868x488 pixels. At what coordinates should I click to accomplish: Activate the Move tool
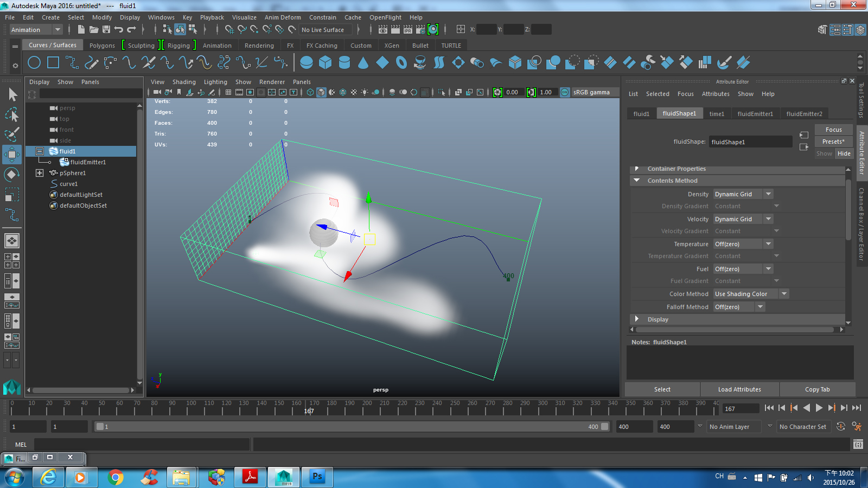point(12,154)
